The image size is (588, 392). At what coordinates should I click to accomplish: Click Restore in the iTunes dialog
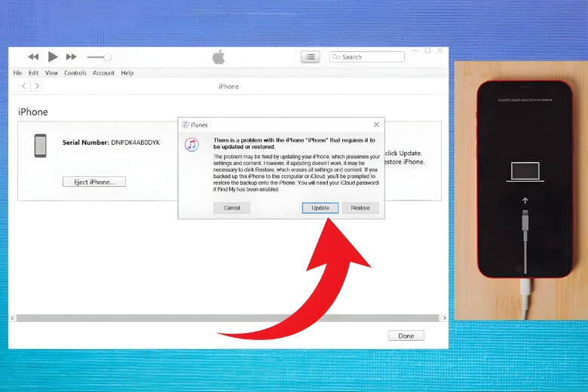360,208
